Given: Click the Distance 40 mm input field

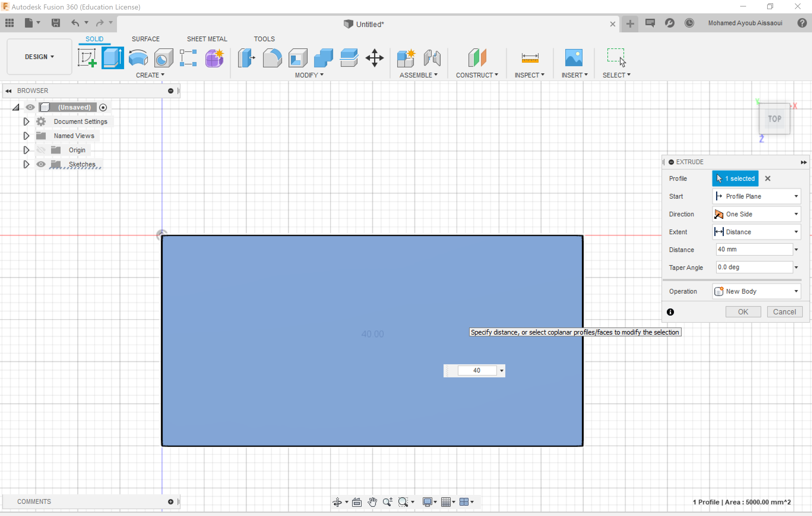Looking at the screenshot, I should [x=754, y=249].
